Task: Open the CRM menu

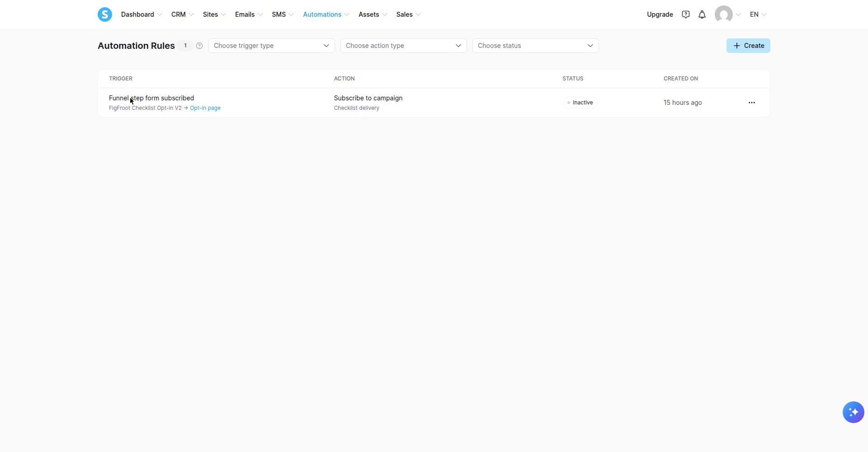Action: 183,14
